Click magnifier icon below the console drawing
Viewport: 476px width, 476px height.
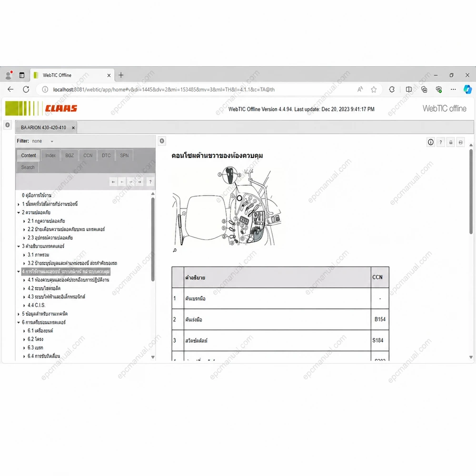click(x=175, y=250)
